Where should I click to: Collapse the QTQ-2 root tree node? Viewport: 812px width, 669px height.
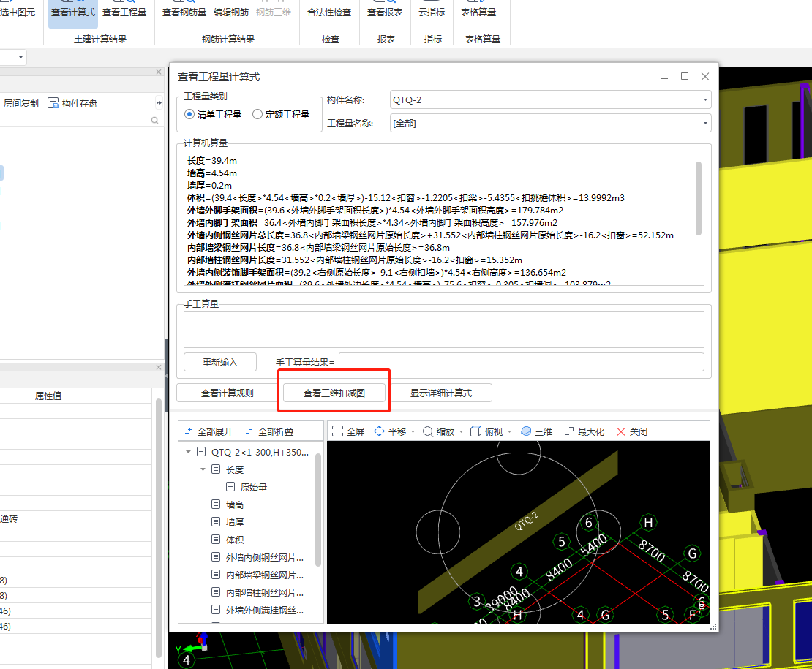[x=188, y=452]
